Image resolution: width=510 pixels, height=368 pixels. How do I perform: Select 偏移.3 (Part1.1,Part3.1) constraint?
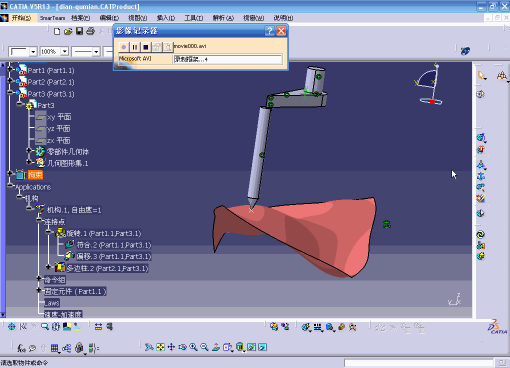pos(114,256)
